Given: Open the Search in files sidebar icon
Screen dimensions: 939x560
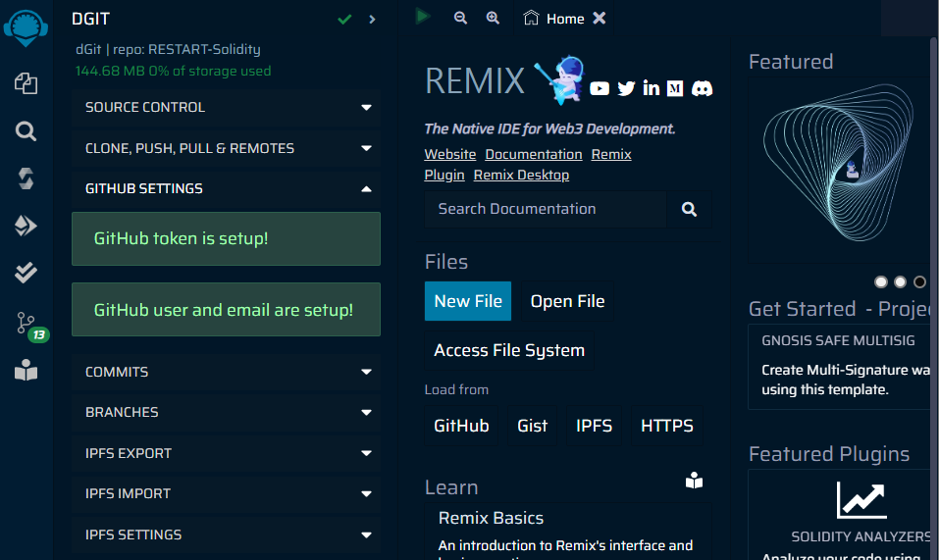Looking at the screenshot, I should pyautogui.click(x=26, y=131).
